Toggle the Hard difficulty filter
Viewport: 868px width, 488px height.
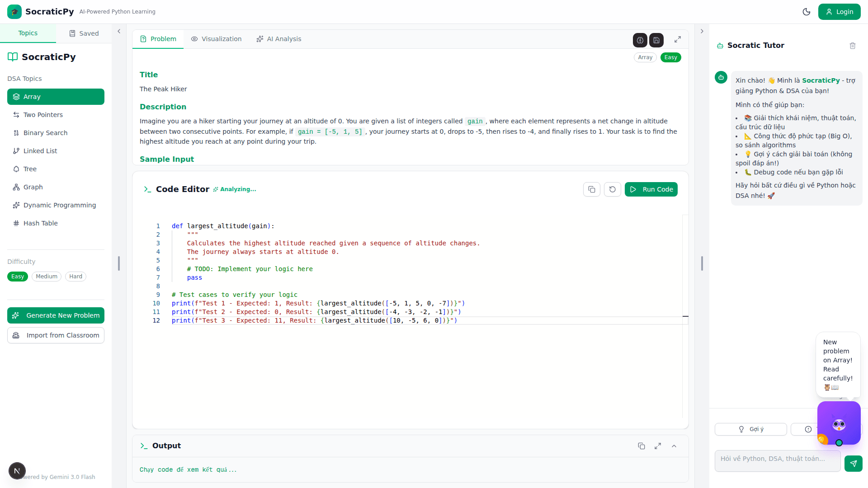click(x=75, y=276)
